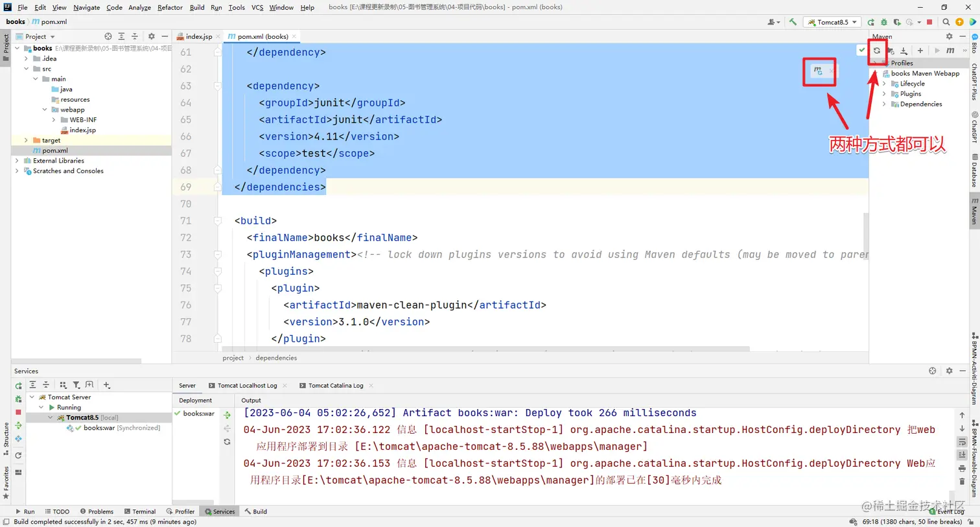Click the Maven Reload All Projects icon
Image resolution: width=980 pixels, height=527 pixels.
click(x=876, y=51)
